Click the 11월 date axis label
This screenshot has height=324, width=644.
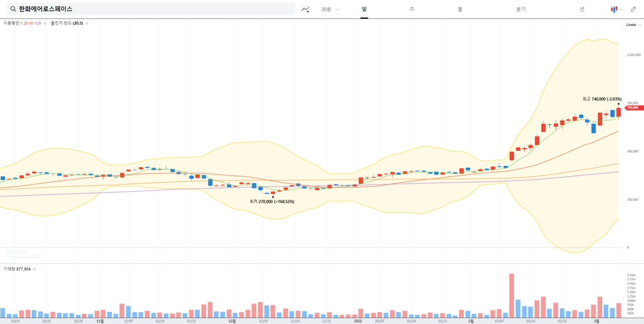(100, 321)
